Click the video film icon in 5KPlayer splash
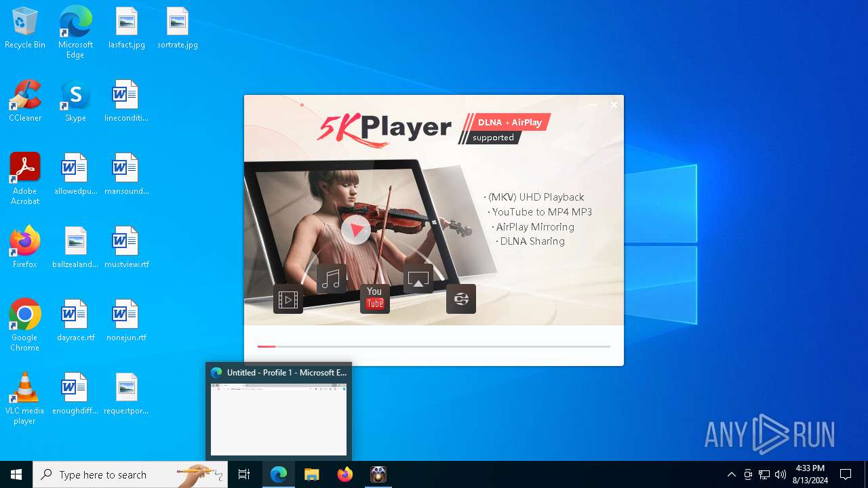The height and width of the screenshot is (488, 868). pos(288,299)
